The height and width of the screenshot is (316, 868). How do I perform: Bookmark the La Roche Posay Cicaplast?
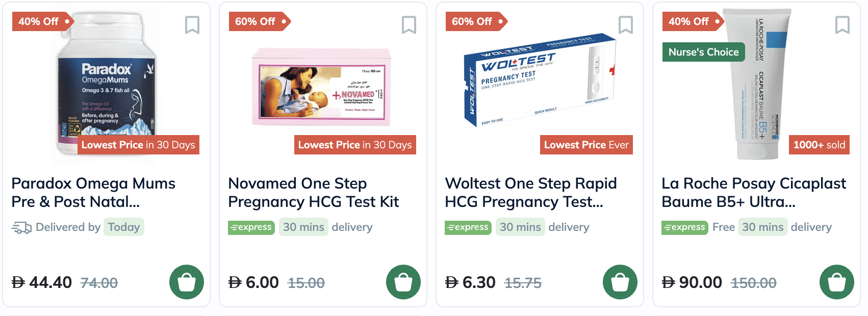point(842,25)
